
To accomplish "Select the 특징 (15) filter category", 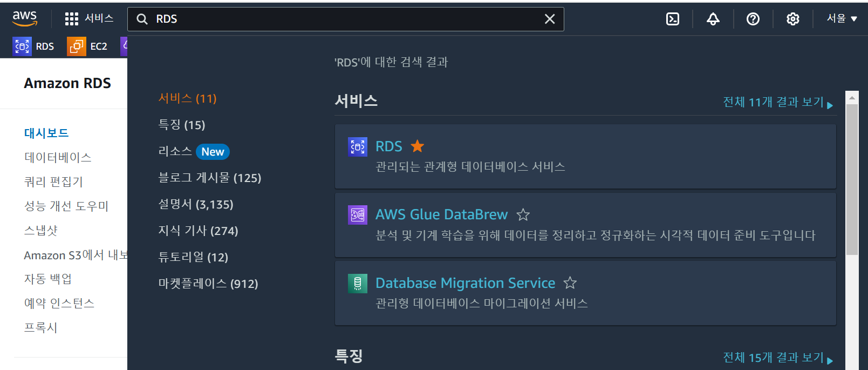I will click(181, 125).
